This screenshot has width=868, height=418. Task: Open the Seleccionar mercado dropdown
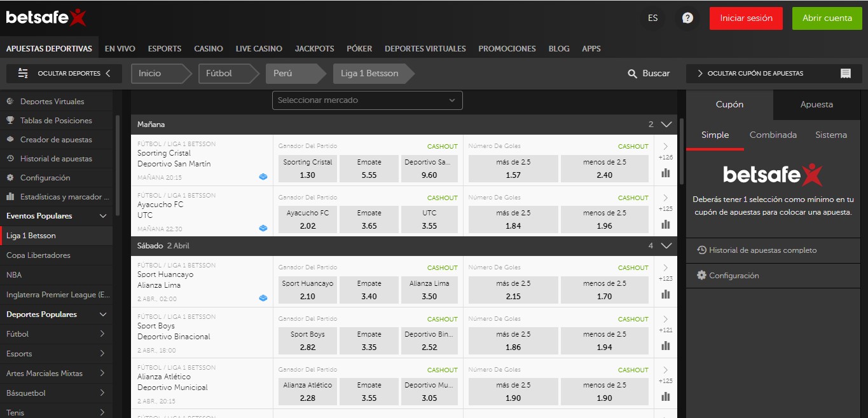pyautogui.click(x=367, y=100)
